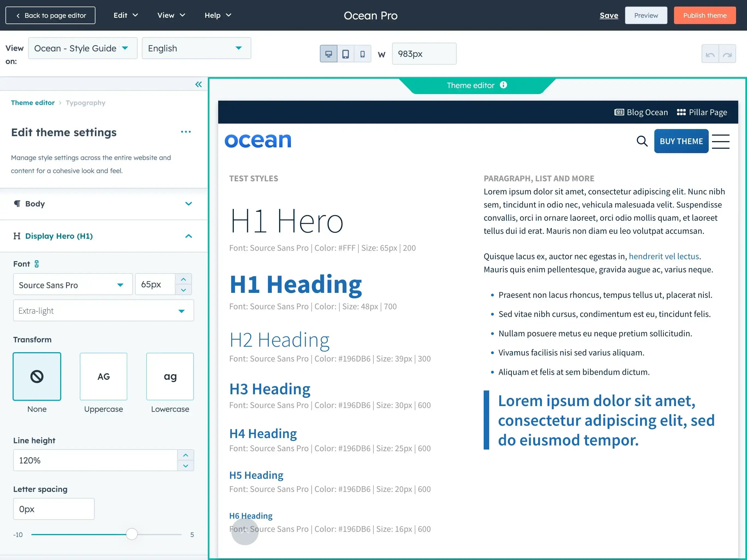The image size is (747, 560).
Task: Click the preview page search magnifier icon
Action: click(x=642, y=141)
